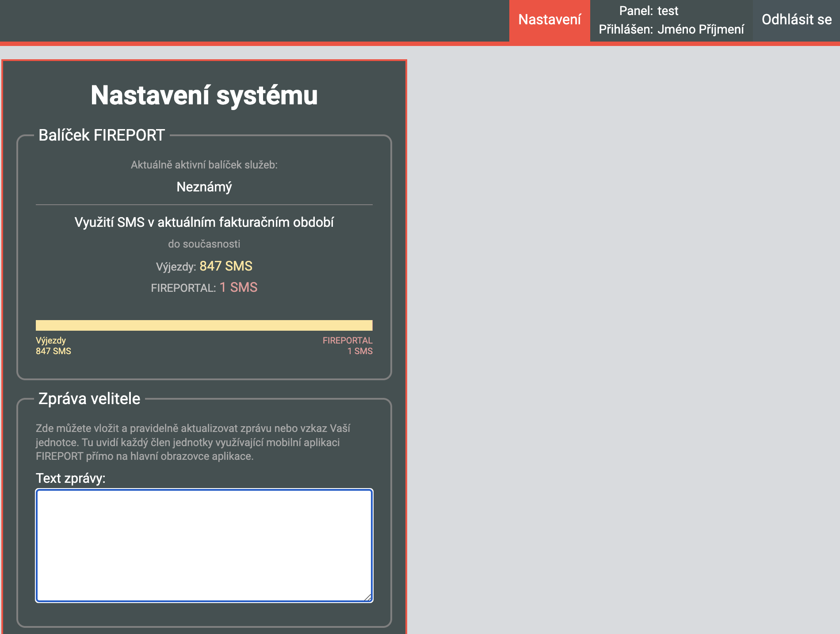The height and width of the screenshot is (634, 840).
Task: Select the Neznámý package name text
Action: click(204, 187)
